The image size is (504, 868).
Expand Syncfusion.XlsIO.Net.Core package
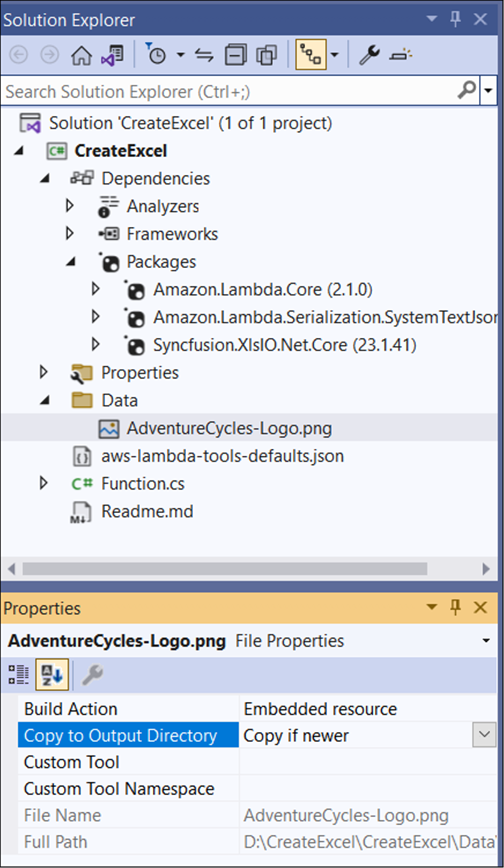pyautogui.click(x=95, y=344)
